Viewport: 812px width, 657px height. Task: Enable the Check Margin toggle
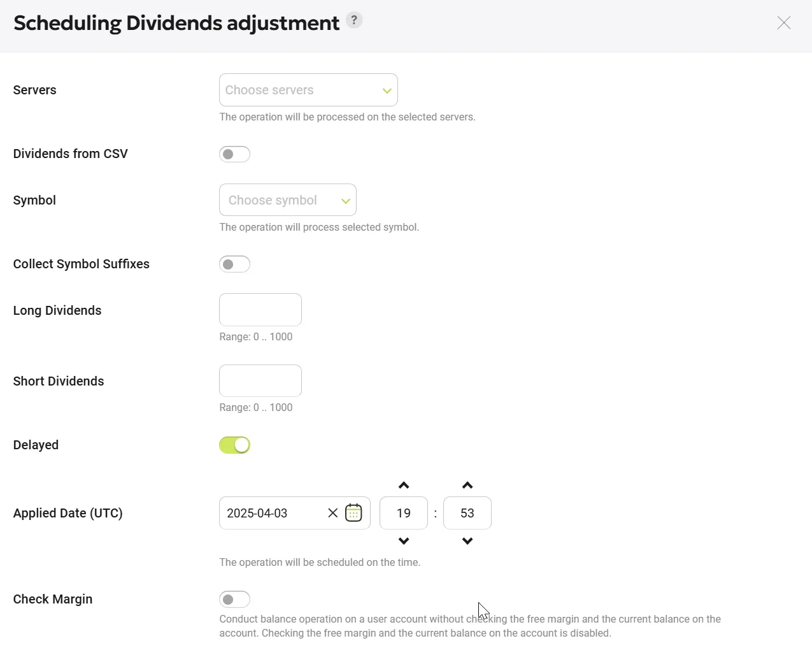(234, 599)
